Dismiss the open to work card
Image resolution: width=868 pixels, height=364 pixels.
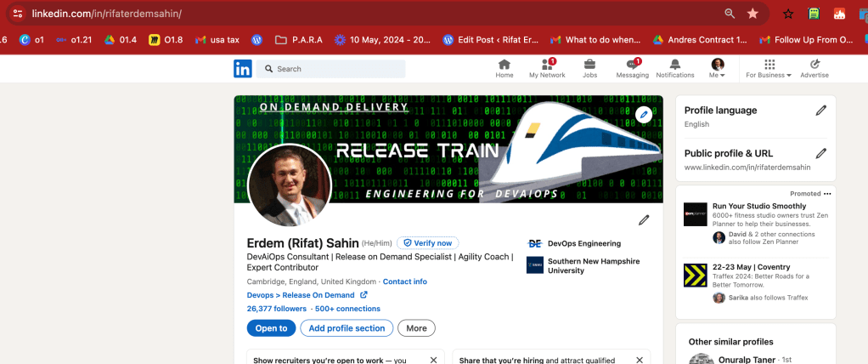[x=433, y=360]
